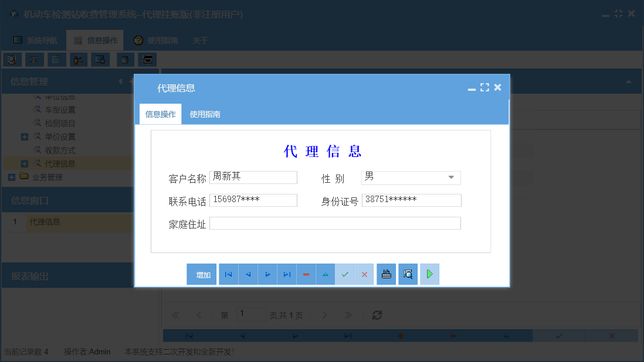This screenshot has height=362, width=644.
Task: Select the magnifier search icon on the toolbar
Action: (x=12, y=59)
